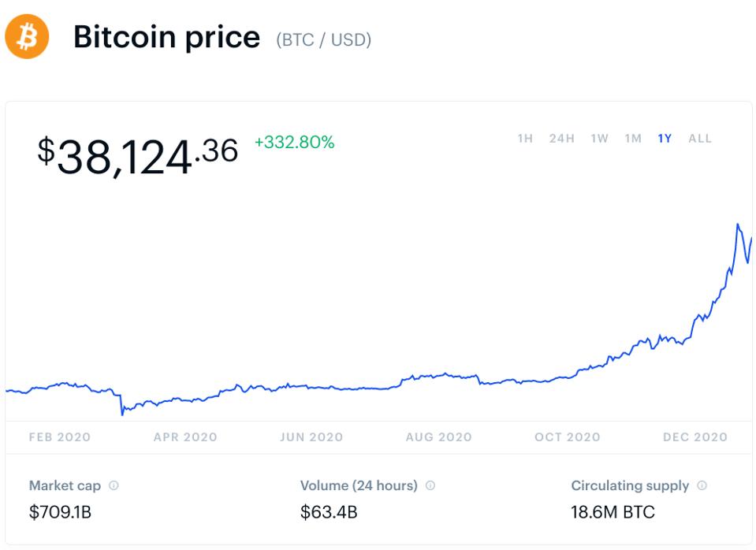Screen dimensions: 756x550
Task: Click the DEC 2020 axis label
Action: 695,437
